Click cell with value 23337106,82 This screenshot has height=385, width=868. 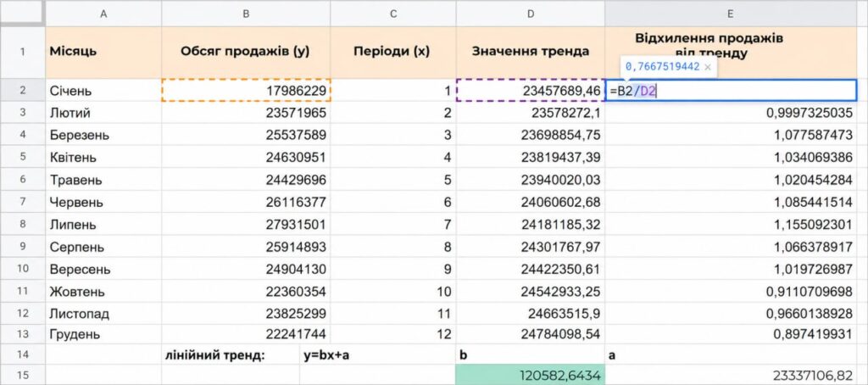tap(731, 375)
